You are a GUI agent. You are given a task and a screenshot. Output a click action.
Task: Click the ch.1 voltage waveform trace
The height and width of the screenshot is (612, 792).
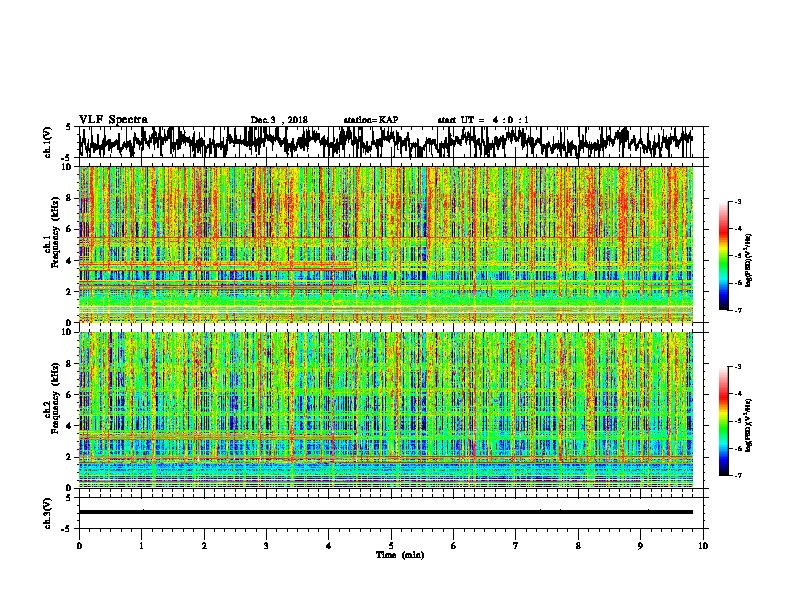[385, 142]
